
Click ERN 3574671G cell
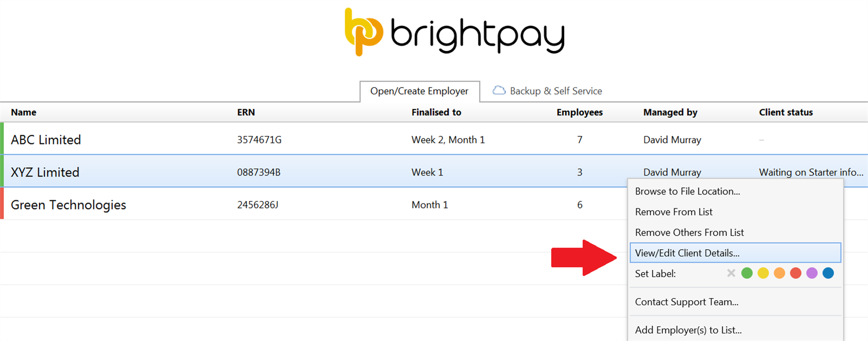(x=259, y=140)
